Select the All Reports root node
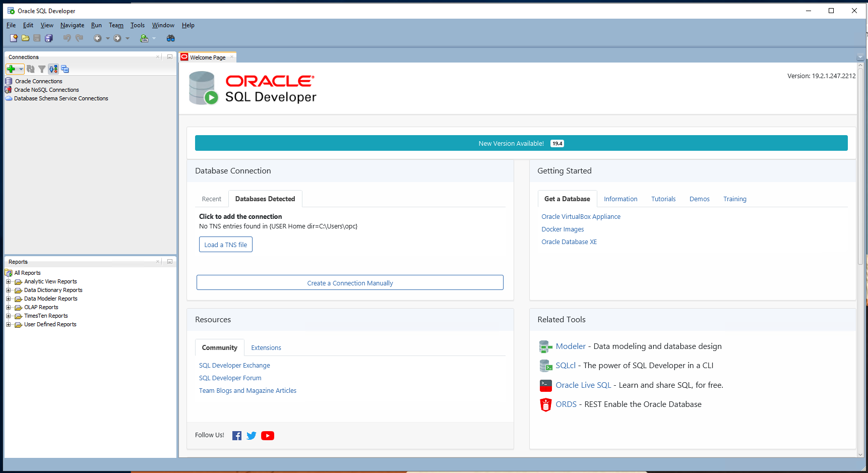 (27, 273)
